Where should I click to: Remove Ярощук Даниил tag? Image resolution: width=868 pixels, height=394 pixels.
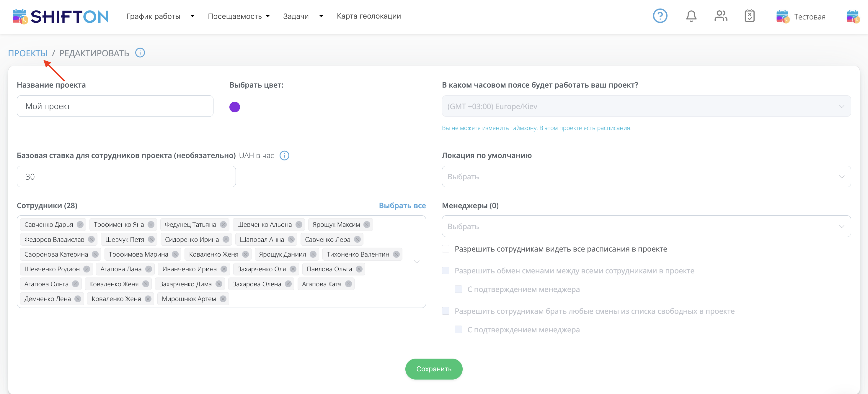click(313, 254)
